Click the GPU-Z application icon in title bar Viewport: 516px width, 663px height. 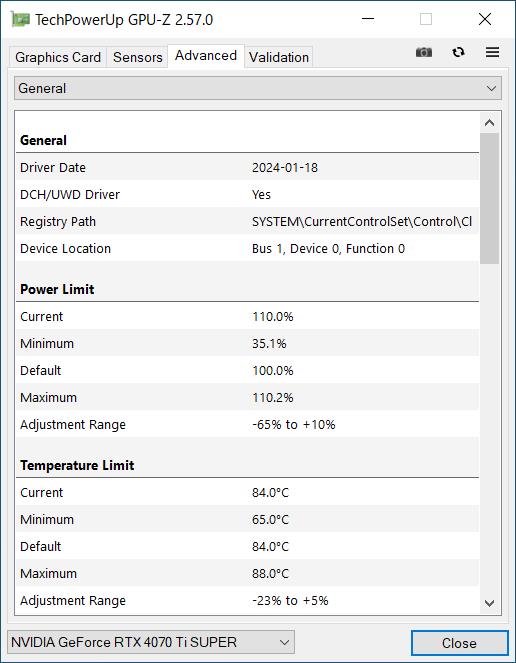[20, 19]
